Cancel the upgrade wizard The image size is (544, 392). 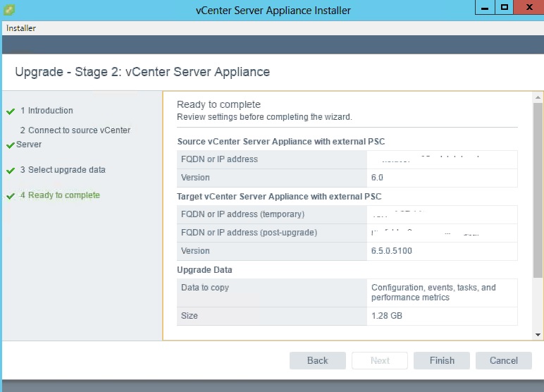click(x=504, y=360)
